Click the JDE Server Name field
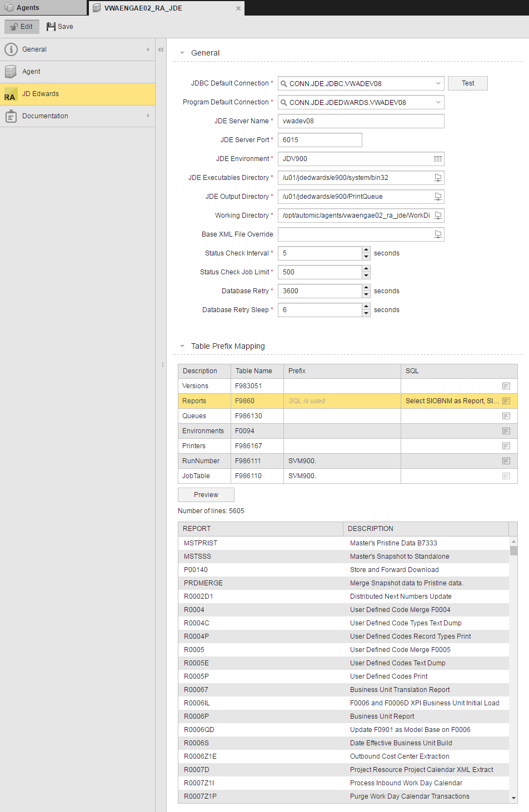 coord(361,121)
